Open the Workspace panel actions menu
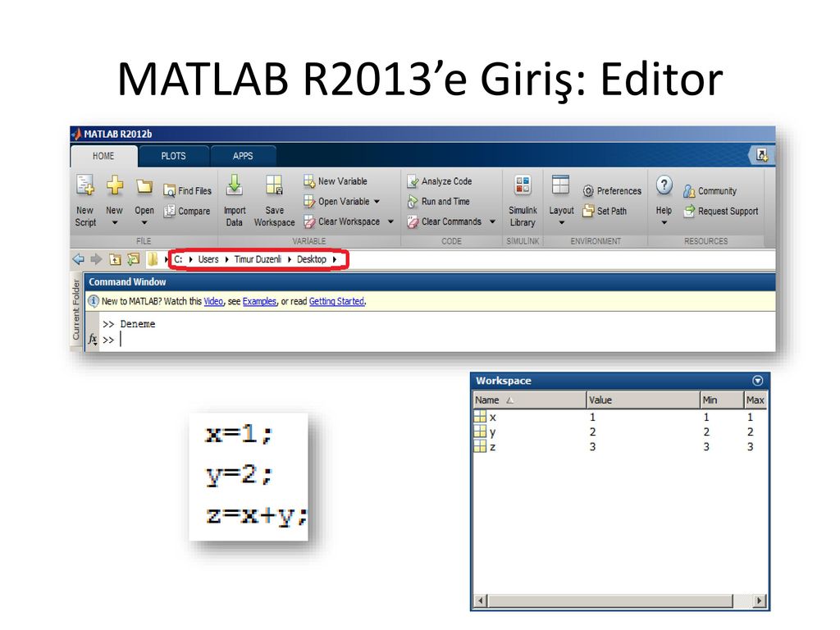 [757, 381]
